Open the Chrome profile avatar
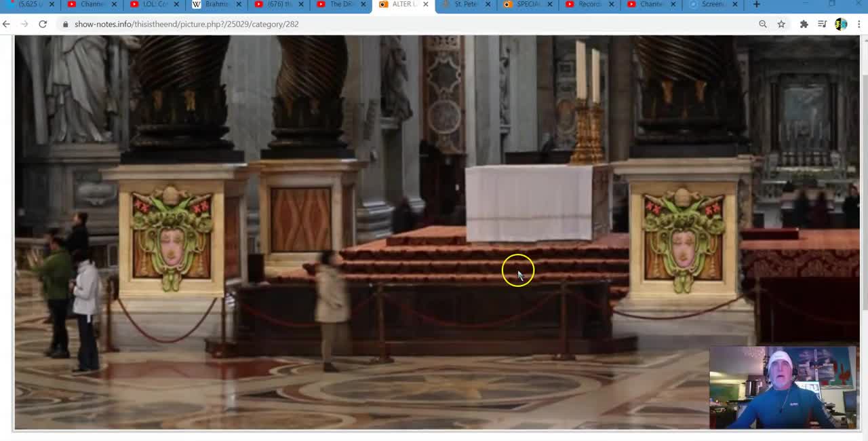Screen dimensions: 868x441 coord(841,24)
